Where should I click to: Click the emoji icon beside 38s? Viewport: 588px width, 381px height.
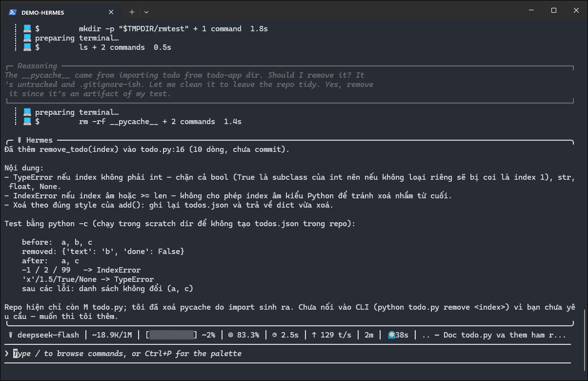[391, 335]
